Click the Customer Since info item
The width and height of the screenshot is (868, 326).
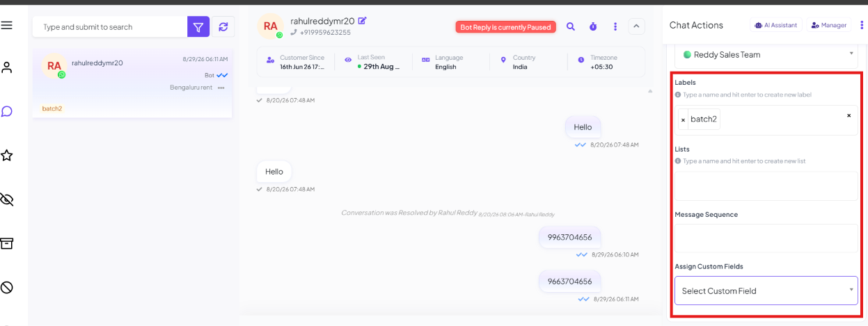pyautogui.click(x=296, y=62)
